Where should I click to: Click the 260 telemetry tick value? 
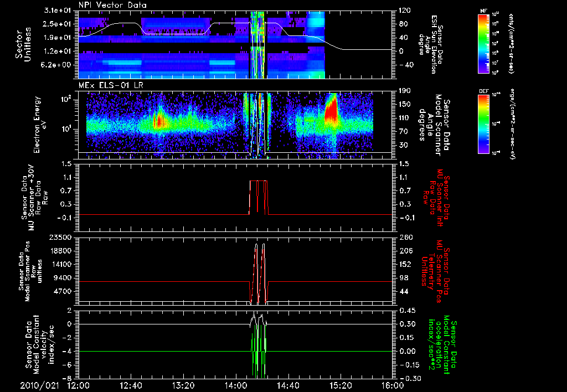[x=405, y=237]
